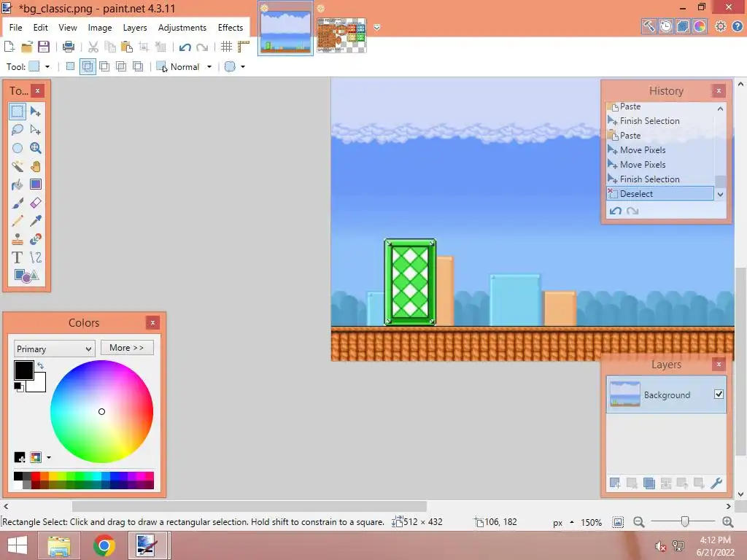The width and height of the screenshot is (747, 560).
Task: Set selection mode to Subtract
Action: point(104,66)
